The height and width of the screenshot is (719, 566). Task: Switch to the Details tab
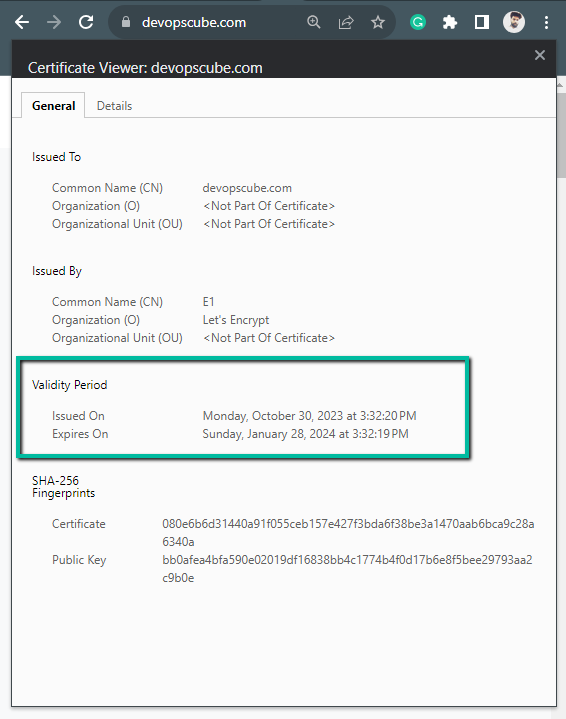coord(114,106)
